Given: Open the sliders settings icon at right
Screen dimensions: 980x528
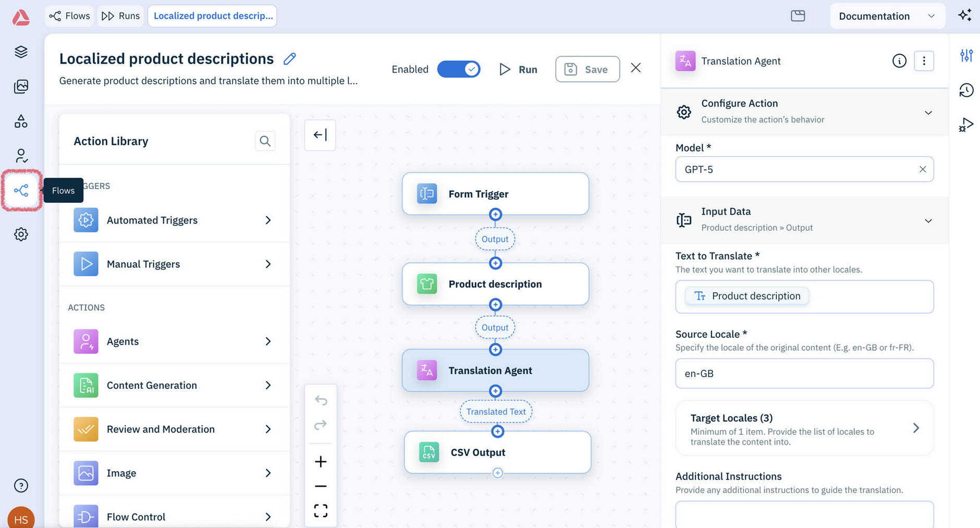Looking at the screenshot, I should pos(966,55).
